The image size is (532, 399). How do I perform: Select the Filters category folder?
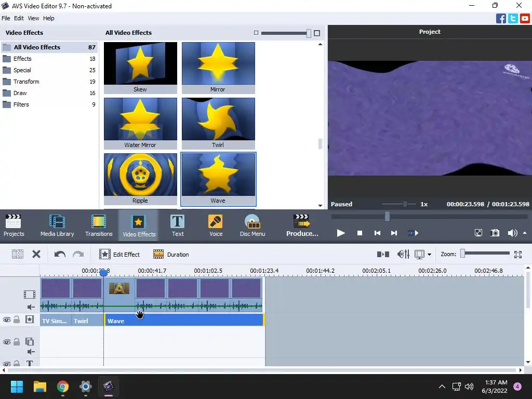[49, 104]
